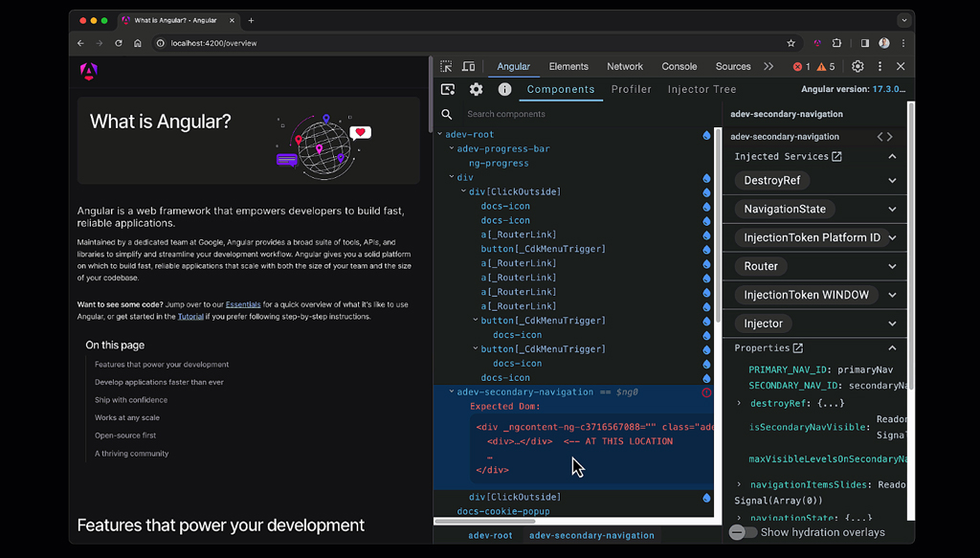Collapse the Properties section

click(x=893, y=348)
